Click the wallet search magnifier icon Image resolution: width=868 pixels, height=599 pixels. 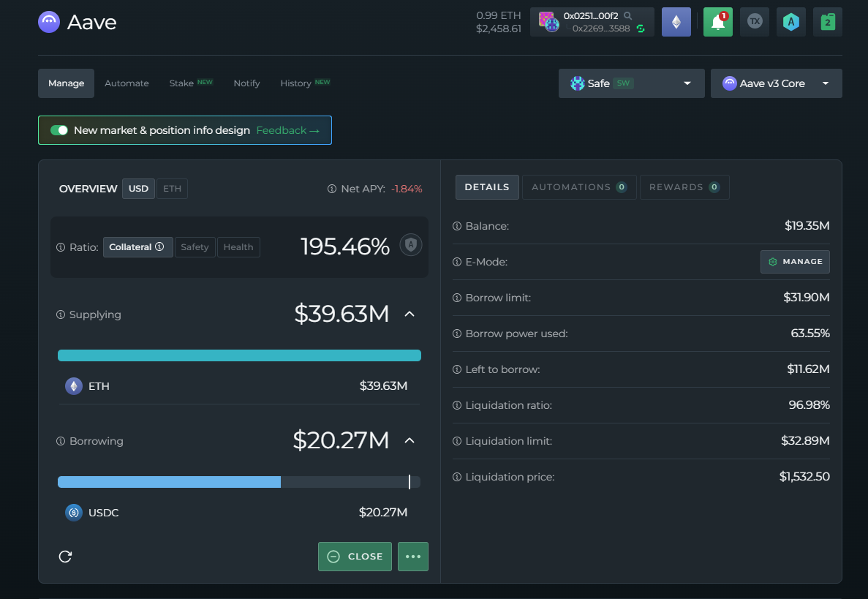(627, 15)
